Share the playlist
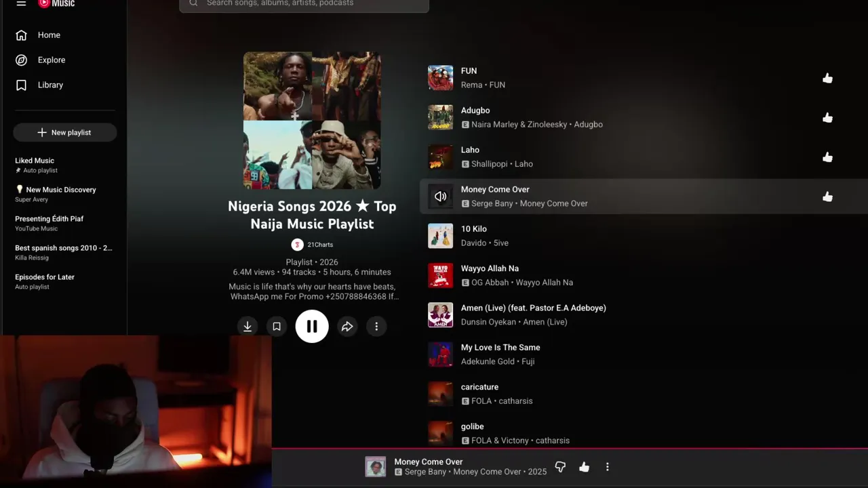The image size is (868, 488). coord(347,327)
